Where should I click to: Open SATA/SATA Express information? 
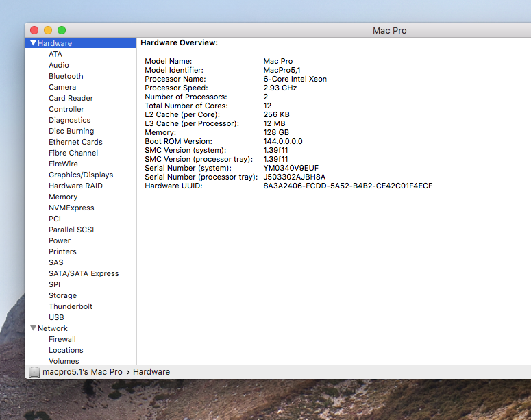point(84,273)
